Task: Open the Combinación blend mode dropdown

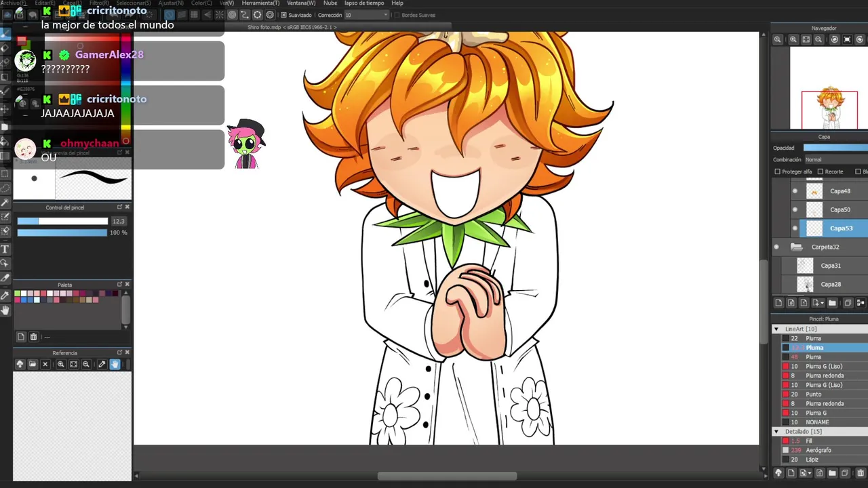Action: coord(836,159)
